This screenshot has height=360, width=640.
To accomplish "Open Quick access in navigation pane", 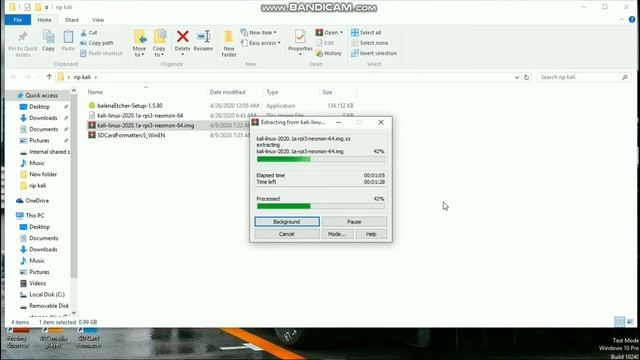I will pos(41,96).
